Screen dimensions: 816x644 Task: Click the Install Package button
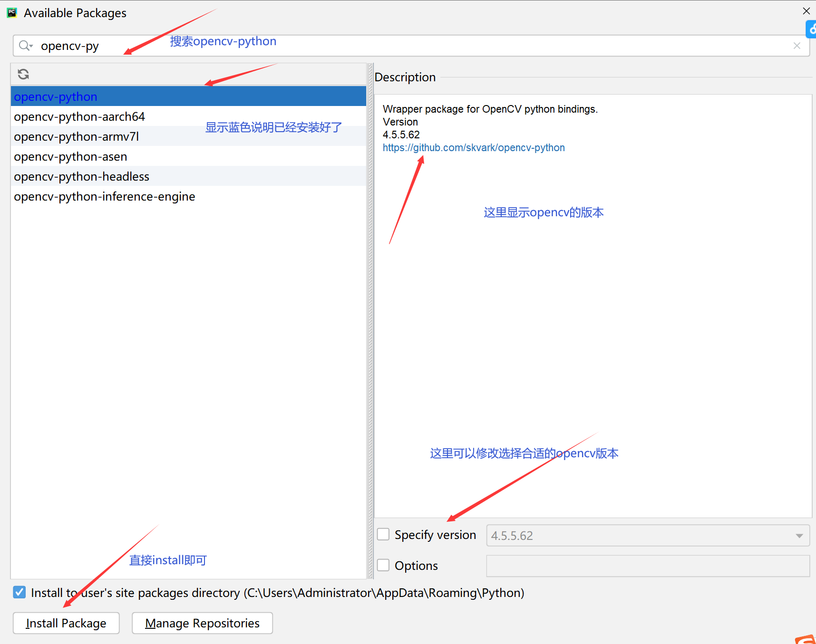[x=66, y=623]
